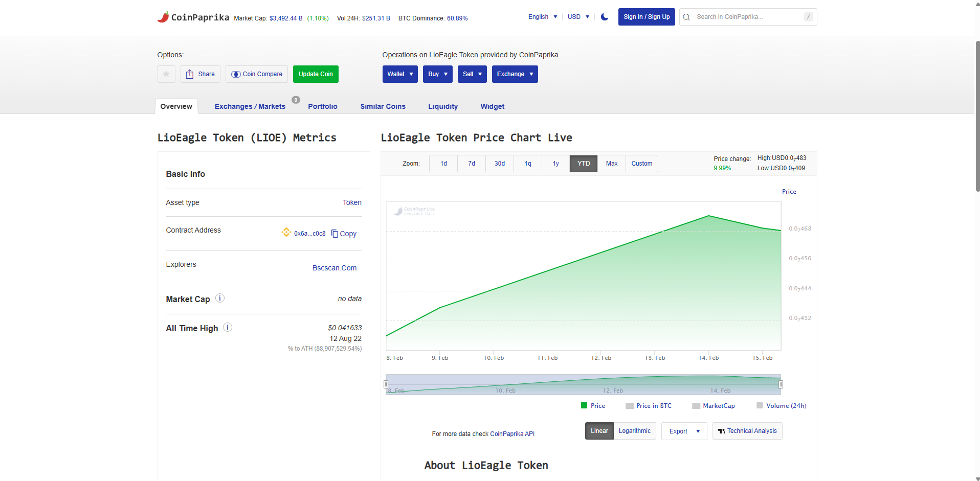Screen dimensions: 980x481
Task: Open the Widget tab
Action: 493,106
